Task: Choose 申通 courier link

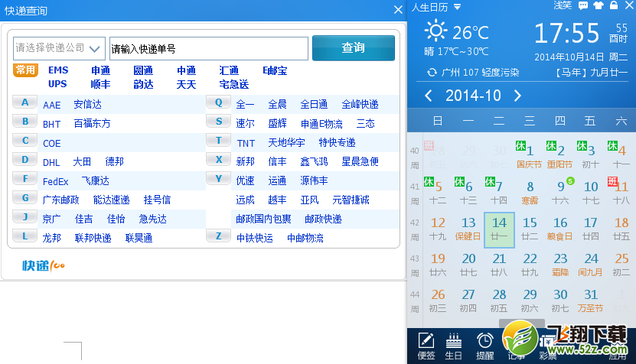Action: [x=100, y=70]
